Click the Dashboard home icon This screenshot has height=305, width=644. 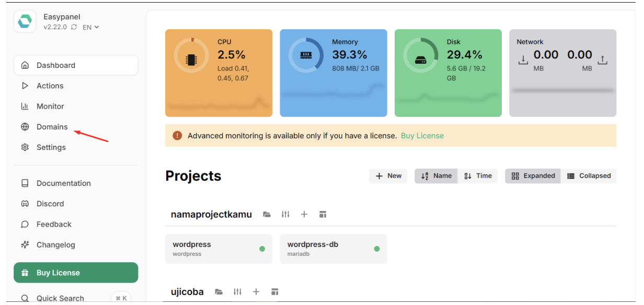[25, 65]
